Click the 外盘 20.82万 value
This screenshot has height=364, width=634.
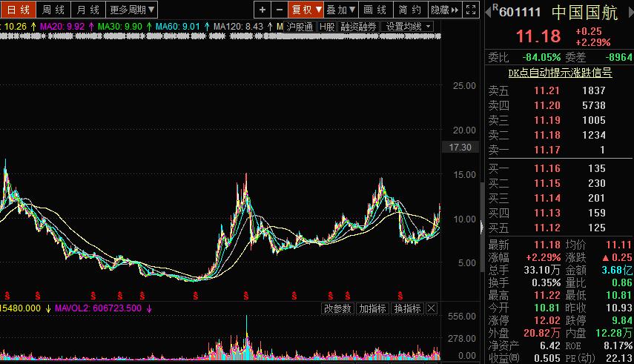(542, 334)
